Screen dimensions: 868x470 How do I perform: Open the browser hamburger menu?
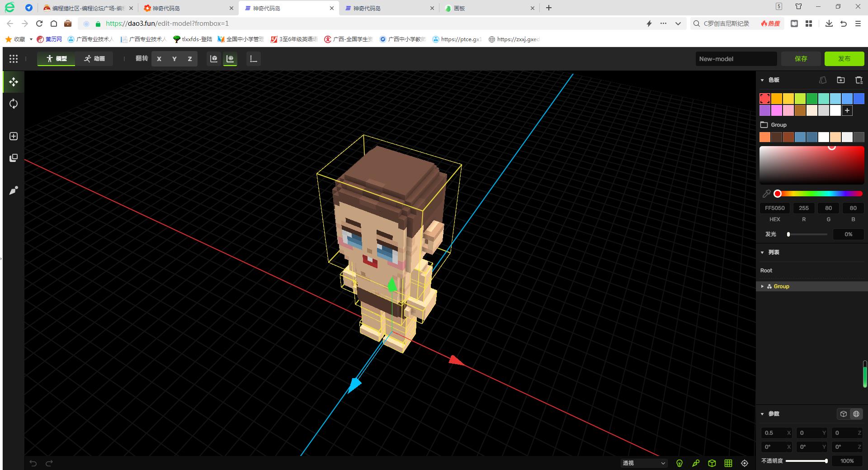tap(858, 24)
